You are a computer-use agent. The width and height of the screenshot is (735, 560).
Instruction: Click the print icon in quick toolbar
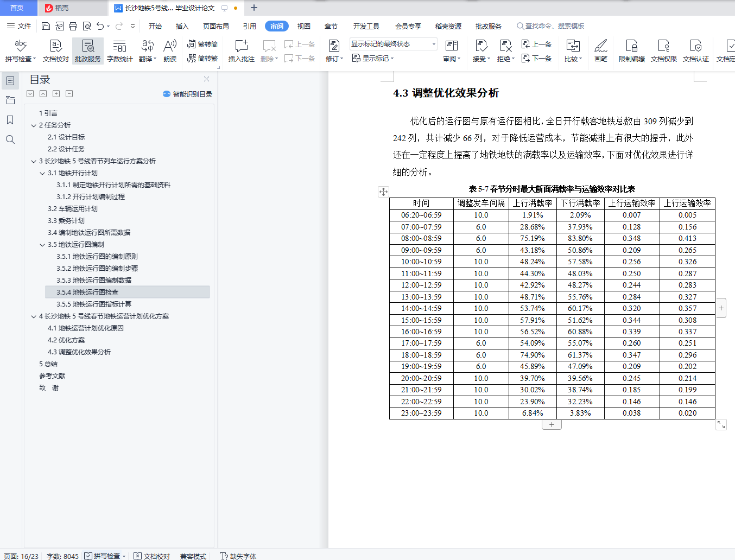coord(73,26)
